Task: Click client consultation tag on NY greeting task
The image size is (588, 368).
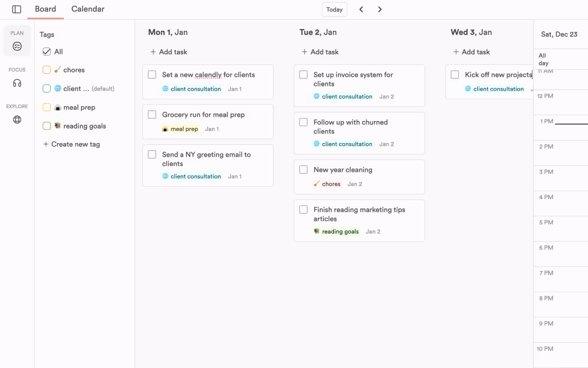Action: tap(192, 176)
